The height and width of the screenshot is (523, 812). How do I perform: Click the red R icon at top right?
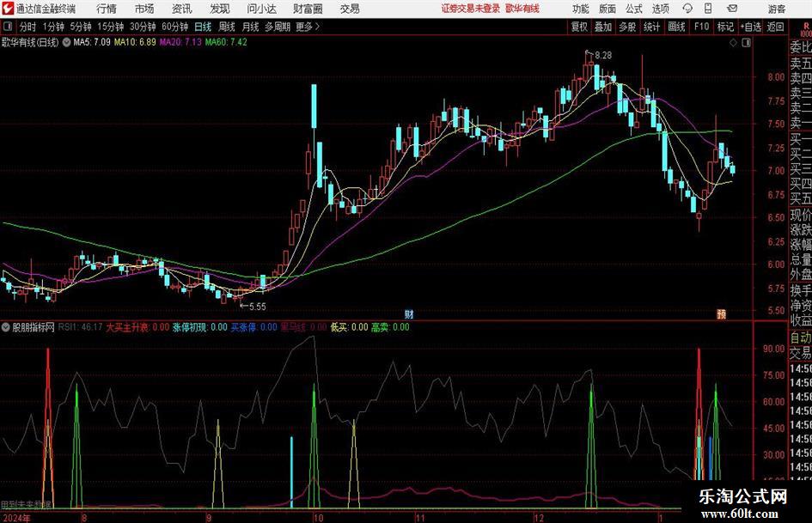click(805, 27)
